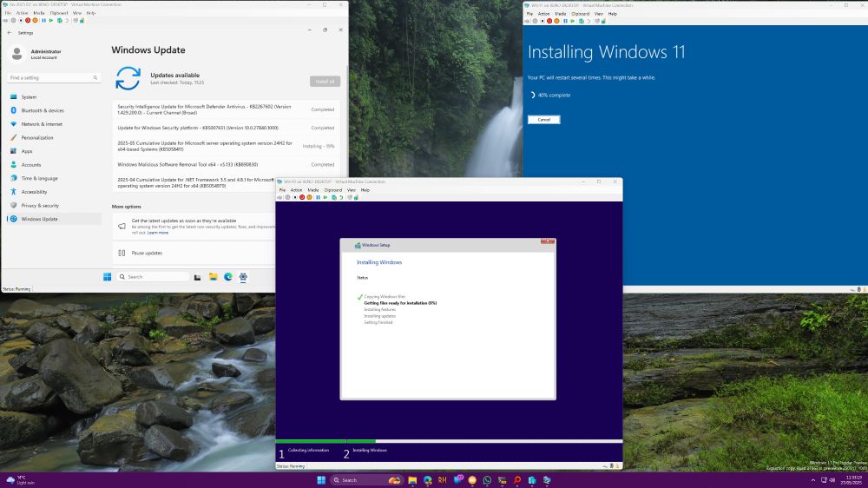
Task: Open Administrator account profile in Settings
Action: pyautogui.click(x=36, y=54)
